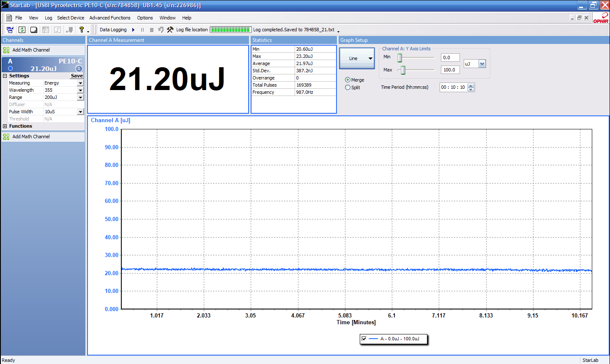Stop data logging
Viewport: 610px width, 364px height.
[152, 30]
